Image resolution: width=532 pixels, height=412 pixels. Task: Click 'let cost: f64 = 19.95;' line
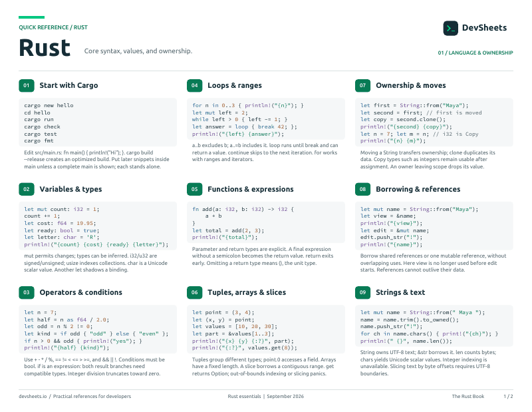pos(60,223)
